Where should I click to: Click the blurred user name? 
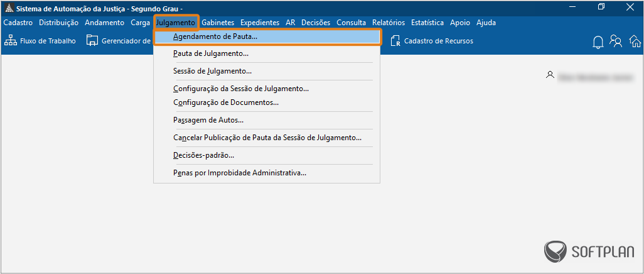point(596,77)
